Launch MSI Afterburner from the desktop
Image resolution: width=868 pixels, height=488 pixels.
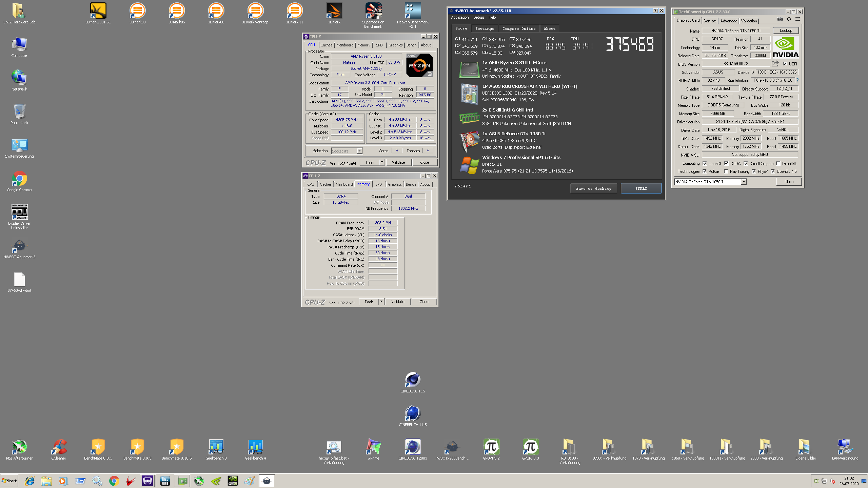pyautogui.click(x=19, y=450)
